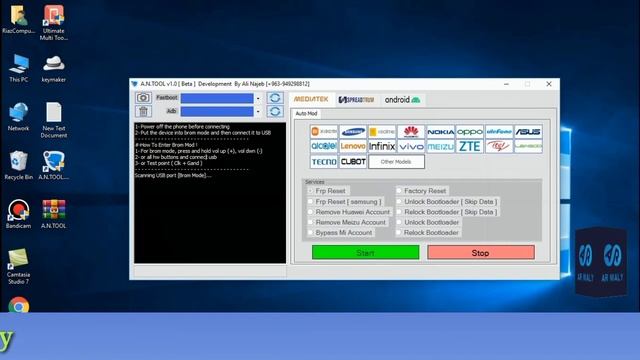Select the Cubot brand logo

coord(353,162)
